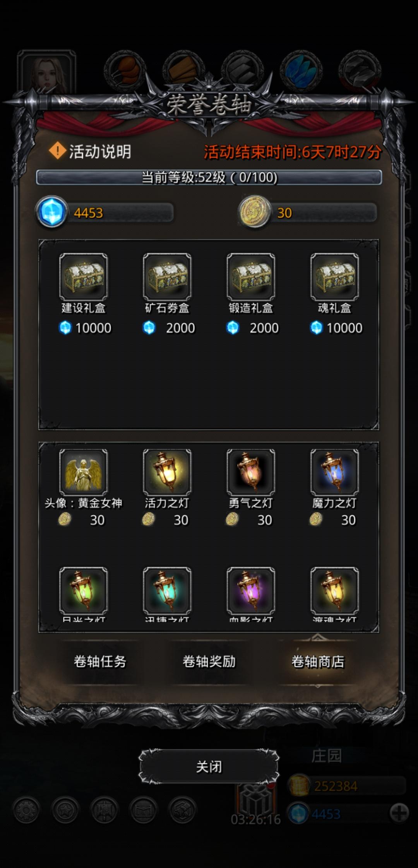Choose the 活力之灯 yellow lantern
The height and width of the screenshot is (868, 418).
167,472
